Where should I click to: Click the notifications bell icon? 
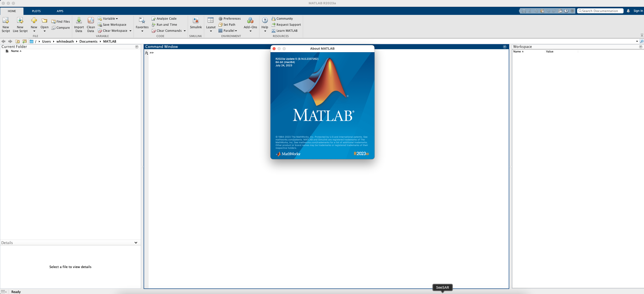(628, 11)
